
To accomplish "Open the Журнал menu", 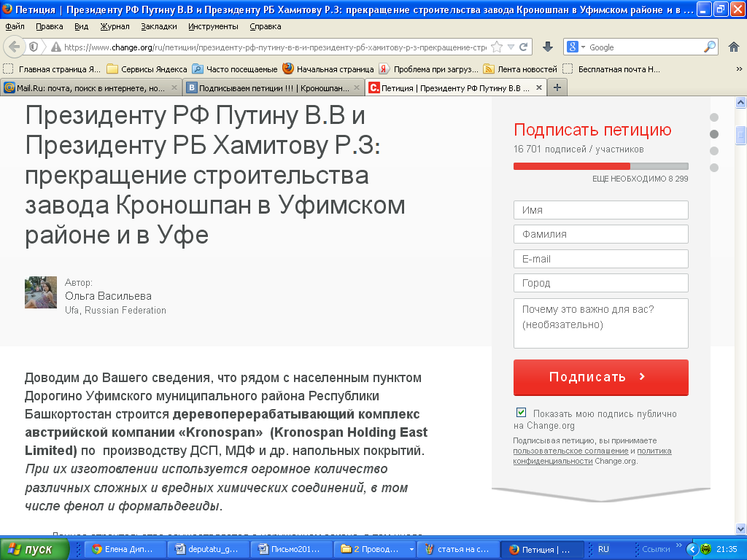I will 115,26.
